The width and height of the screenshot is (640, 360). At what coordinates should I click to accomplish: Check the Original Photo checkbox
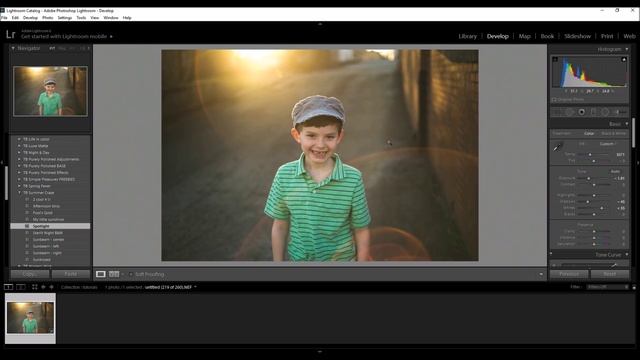(x=554, y=100)
